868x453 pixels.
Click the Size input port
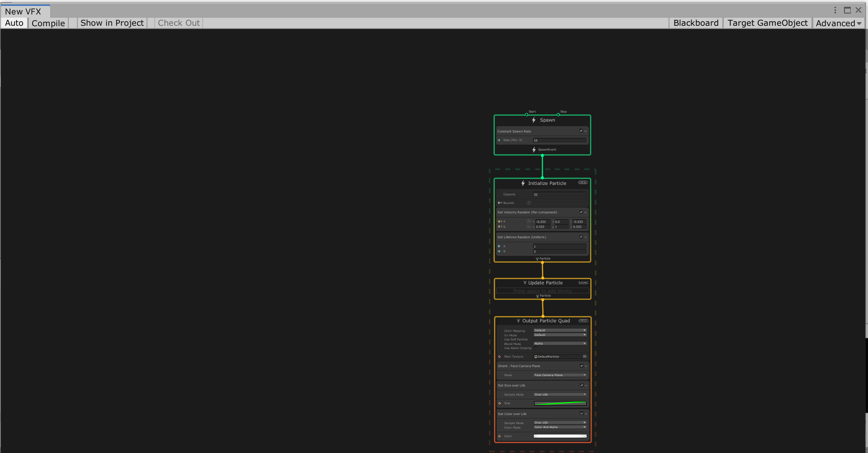point(500,403)
